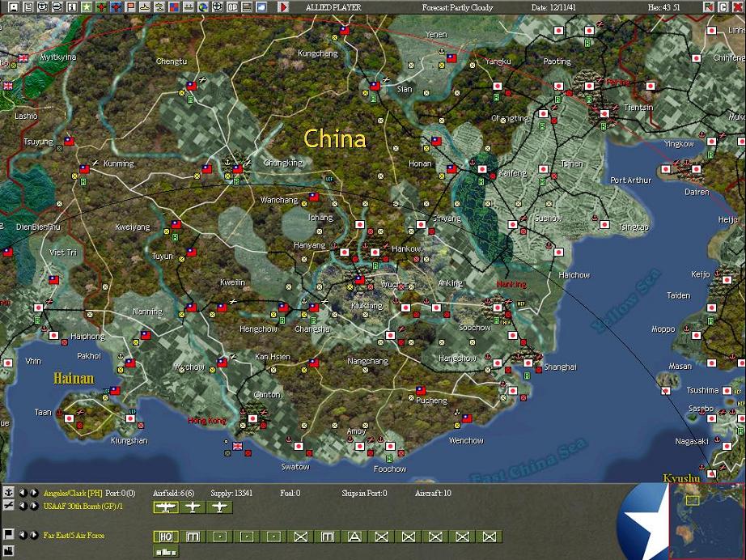Image resolution: width=746 pixels, height=560 pixels.
Task: Toggle the aircraft silhouette at the panel's left edge
Action: pyautogui.click(x=7, y=506)
